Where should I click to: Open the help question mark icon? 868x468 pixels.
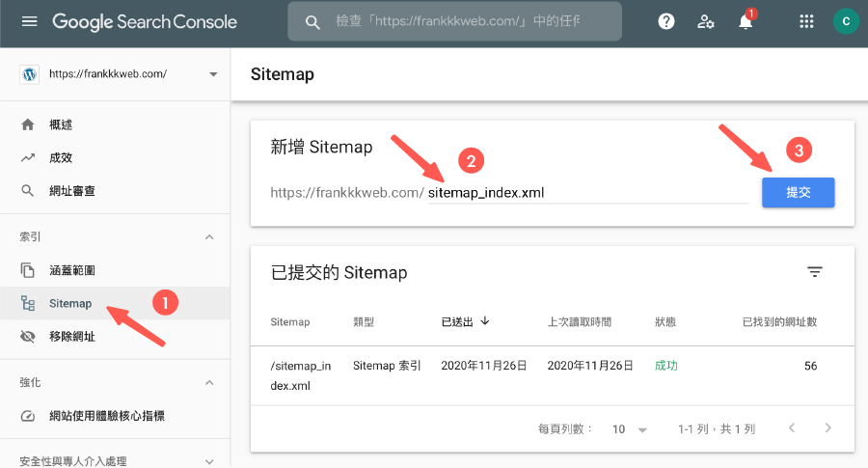[x=665, y=21]
